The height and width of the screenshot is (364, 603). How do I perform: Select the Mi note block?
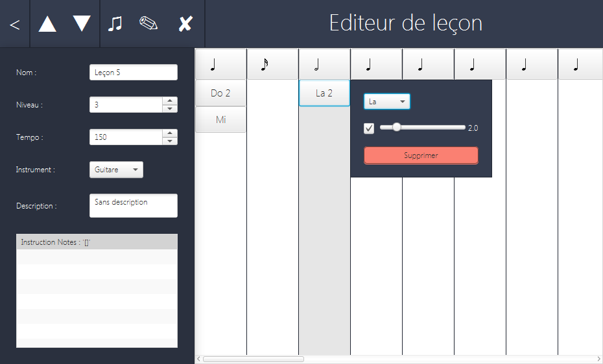tap(220, 119)
